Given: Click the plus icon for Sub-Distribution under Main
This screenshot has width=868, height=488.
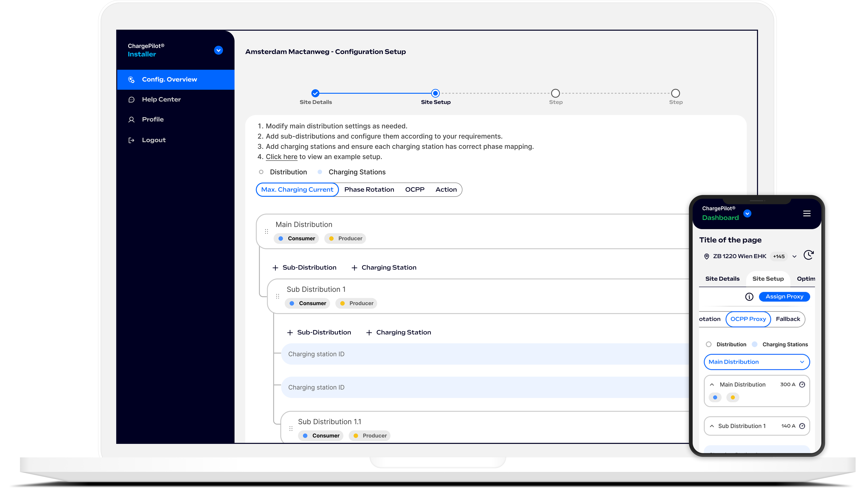Looking at the screenshot, I should tap(275, 268).
